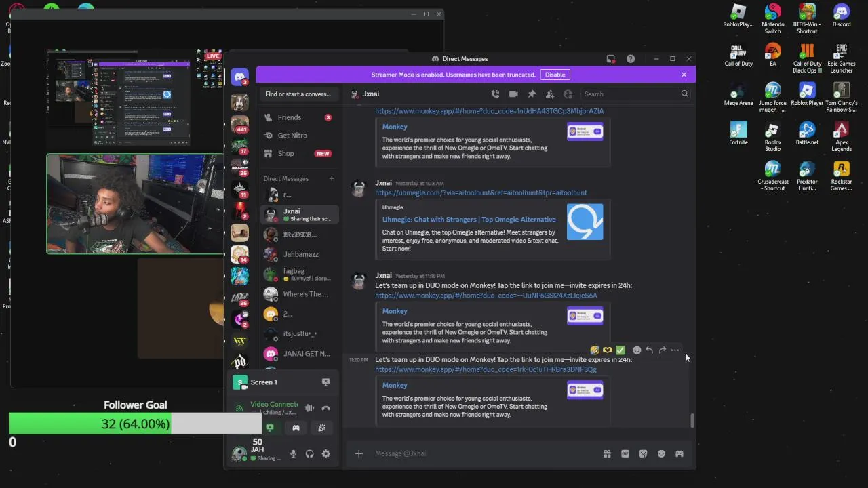Start an activity with game controller icon
The image size is (868, 488).
pos(296,428)
